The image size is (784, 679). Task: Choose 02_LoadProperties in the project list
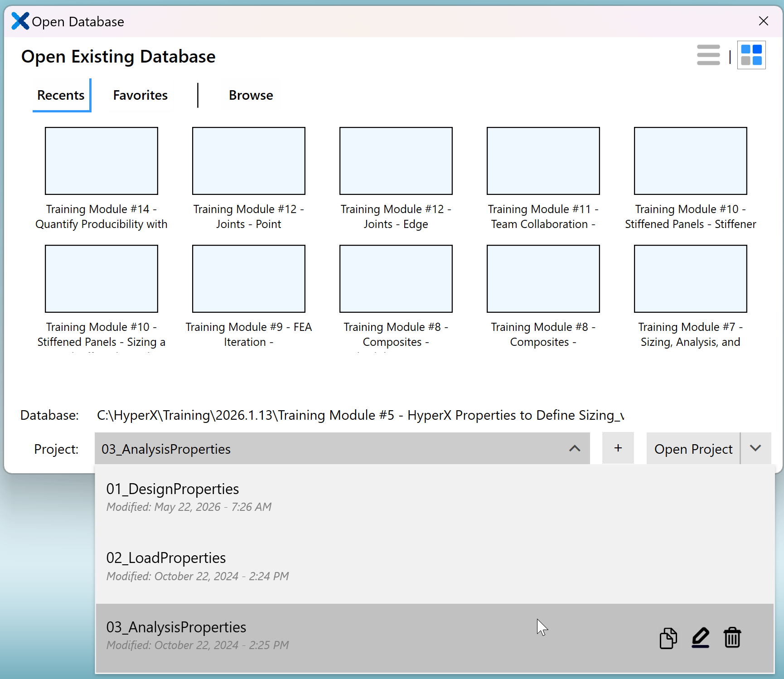(x=435, y=569)
